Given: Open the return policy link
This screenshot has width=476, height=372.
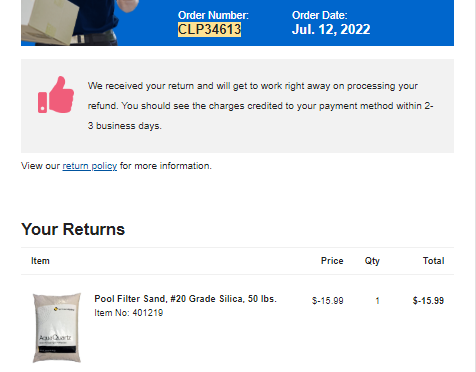Looking at the screenshot, I should pyautogui.click(x=90, y=166).
